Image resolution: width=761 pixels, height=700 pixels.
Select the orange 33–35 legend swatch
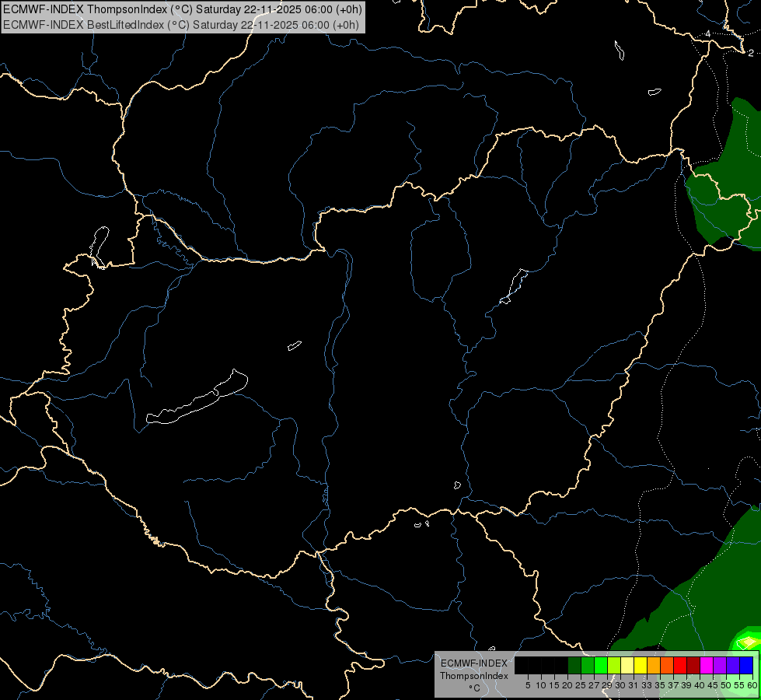(654, 665)
